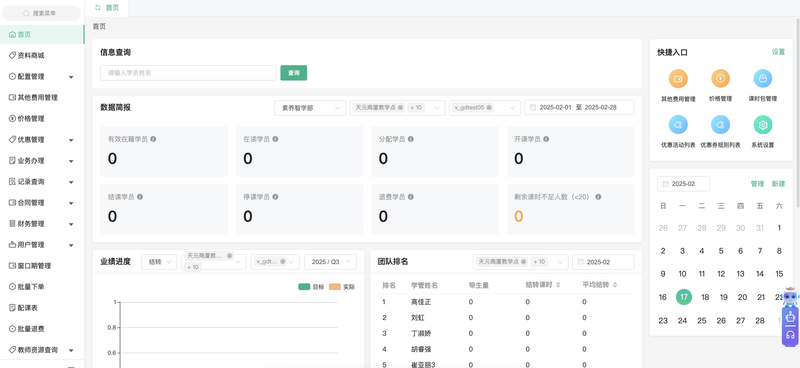Toggle the 目标 legend in performance chart
The image size is (800, 368).
tap(311, 287)
